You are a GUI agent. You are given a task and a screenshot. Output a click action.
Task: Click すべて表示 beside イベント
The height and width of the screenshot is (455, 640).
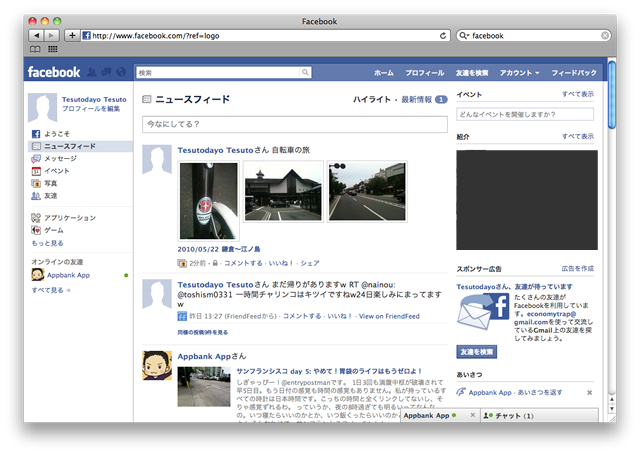coord(578,94)
